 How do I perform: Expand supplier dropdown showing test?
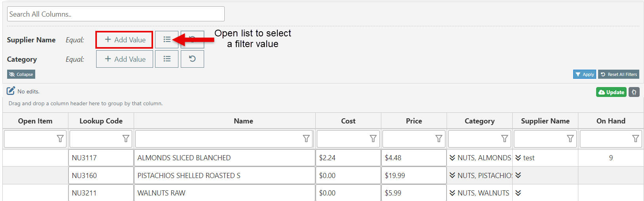pos(518,158)
